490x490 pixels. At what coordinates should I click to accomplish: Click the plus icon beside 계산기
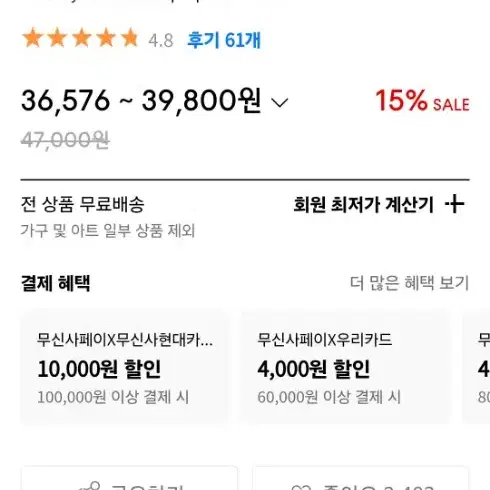455,204
